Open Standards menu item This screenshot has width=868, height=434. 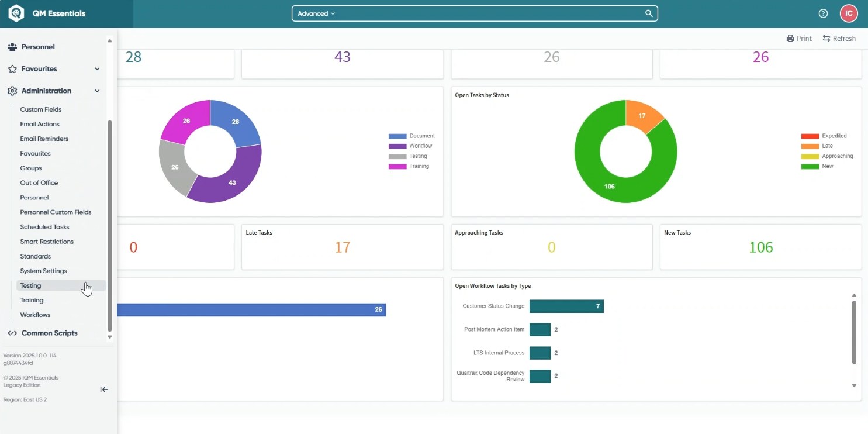pos(35,256)
